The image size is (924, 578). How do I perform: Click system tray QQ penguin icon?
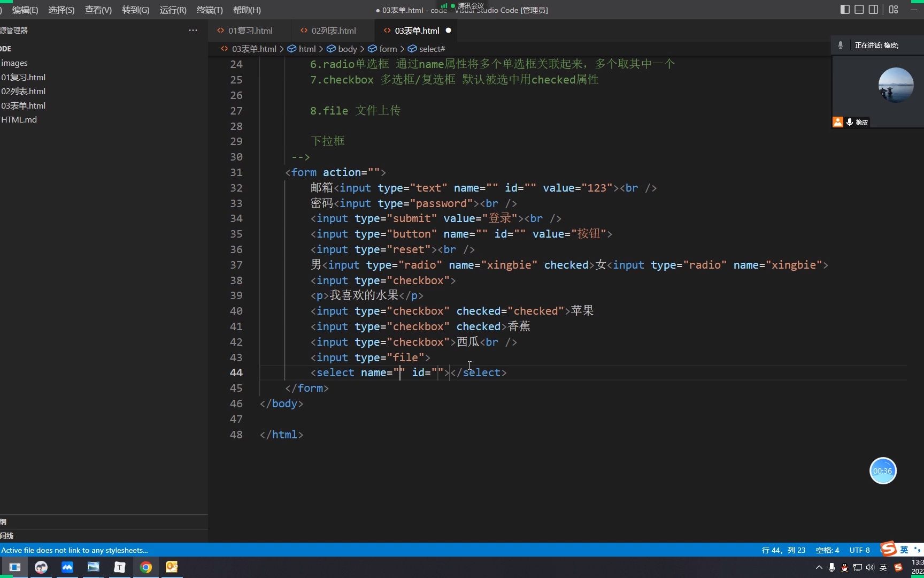tap(844, 568)
